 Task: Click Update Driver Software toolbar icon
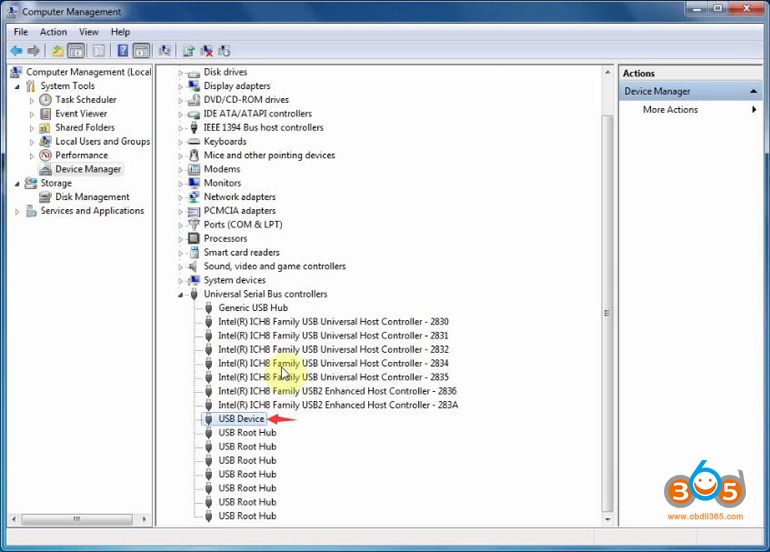tap(189, 51)
